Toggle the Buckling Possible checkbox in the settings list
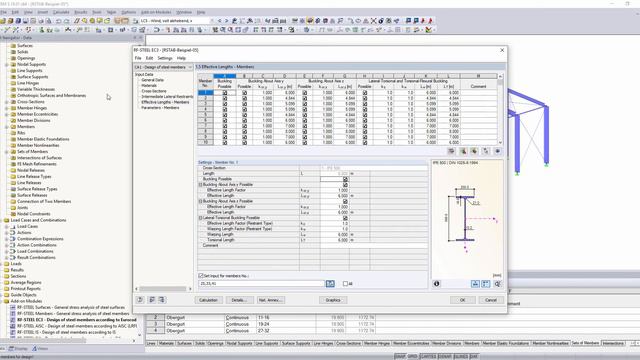The width and height of the screenshot is (640, 360). (345, 179)
